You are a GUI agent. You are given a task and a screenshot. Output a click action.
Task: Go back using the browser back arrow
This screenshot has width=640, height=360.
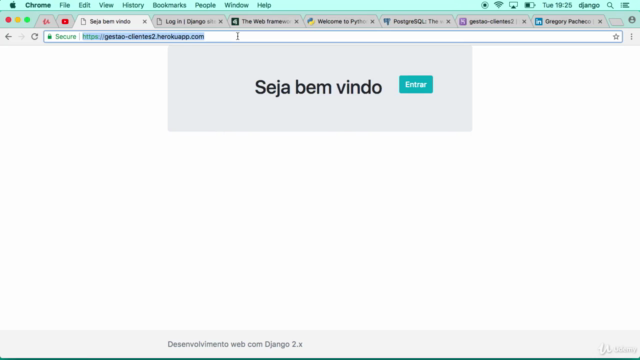pos(8,37)
